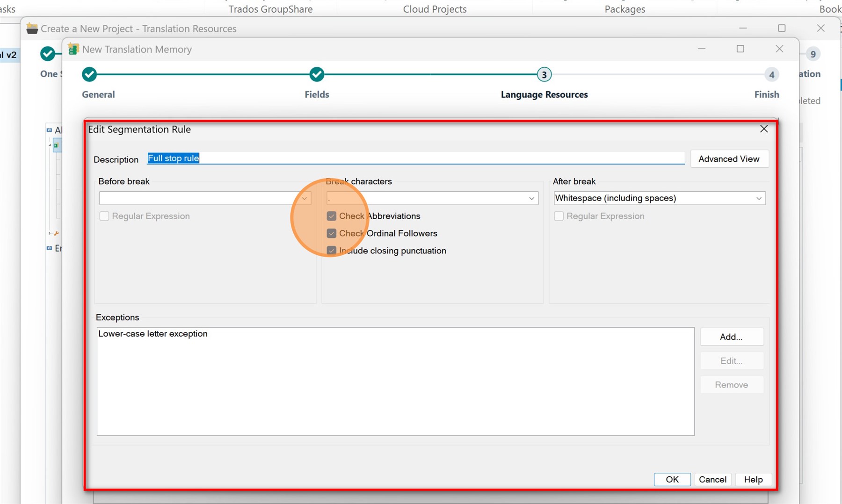Select the Language Resources step circle
The height and width of the screenshot is (504, 842).
pyautogui.click(x=544, y=74)
